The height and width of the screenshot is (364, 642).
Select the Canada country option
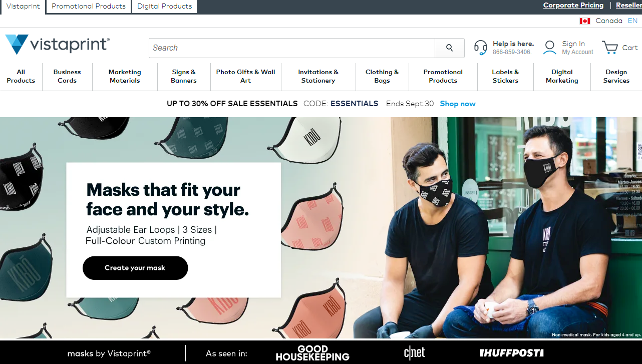click(x=609, y=21)
